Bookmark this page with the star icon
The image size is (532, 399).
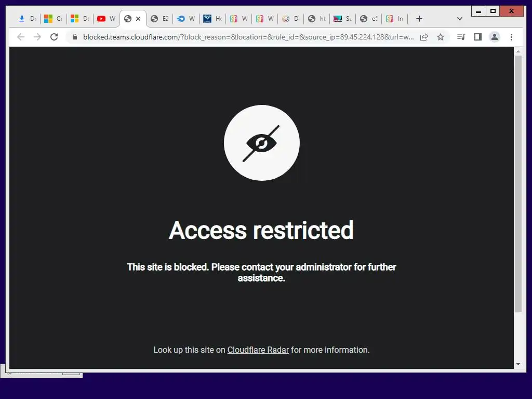pyautogui.click(x=441, y=37)
